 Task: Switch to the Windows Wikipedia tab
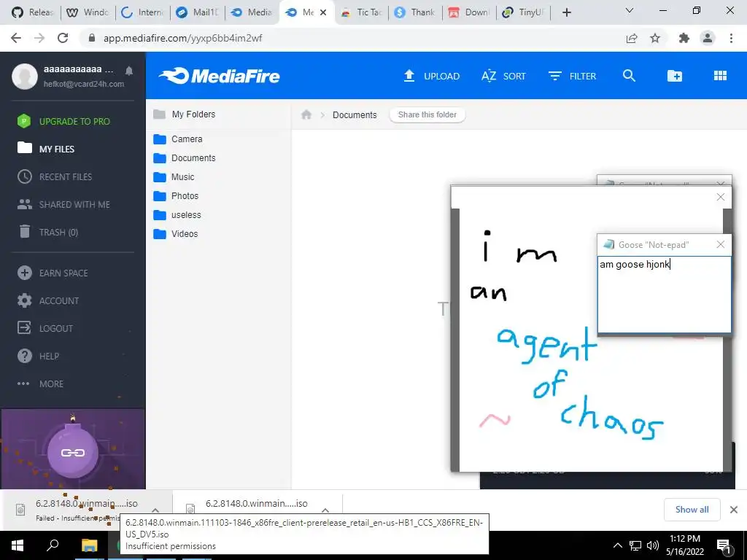(x=88, y=12)
